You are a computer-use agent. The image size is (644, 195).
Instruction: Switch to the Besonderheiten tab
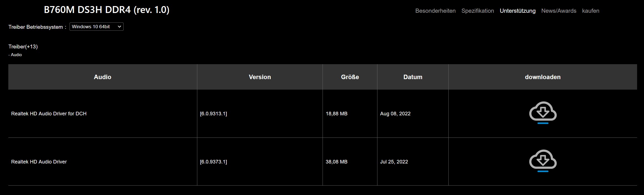[435, 11]
